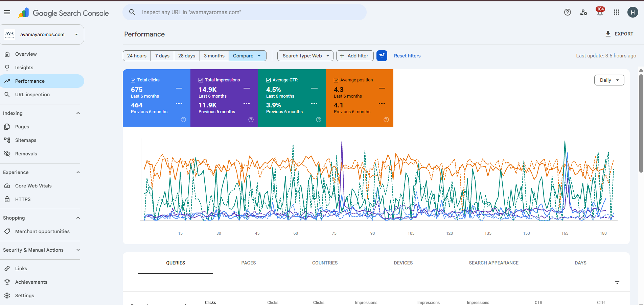Select the 24 hours range
Viewport: 644px width, 305px height.
click(137, 56)
